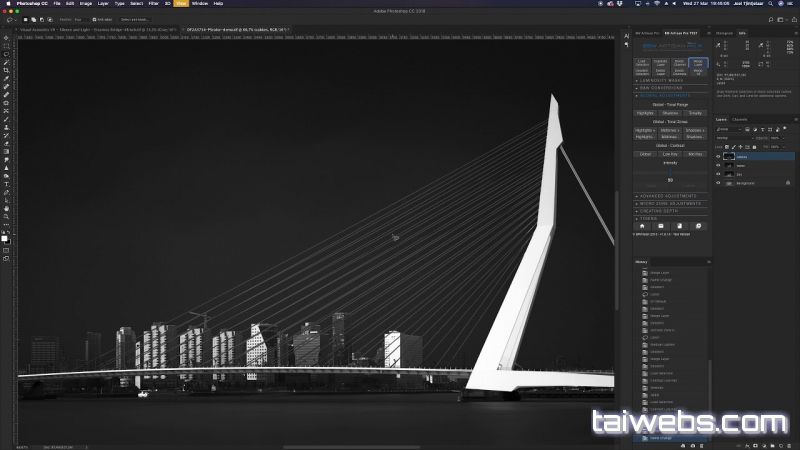
Task: Click the Select and Mask button
Action: [134, 19]
